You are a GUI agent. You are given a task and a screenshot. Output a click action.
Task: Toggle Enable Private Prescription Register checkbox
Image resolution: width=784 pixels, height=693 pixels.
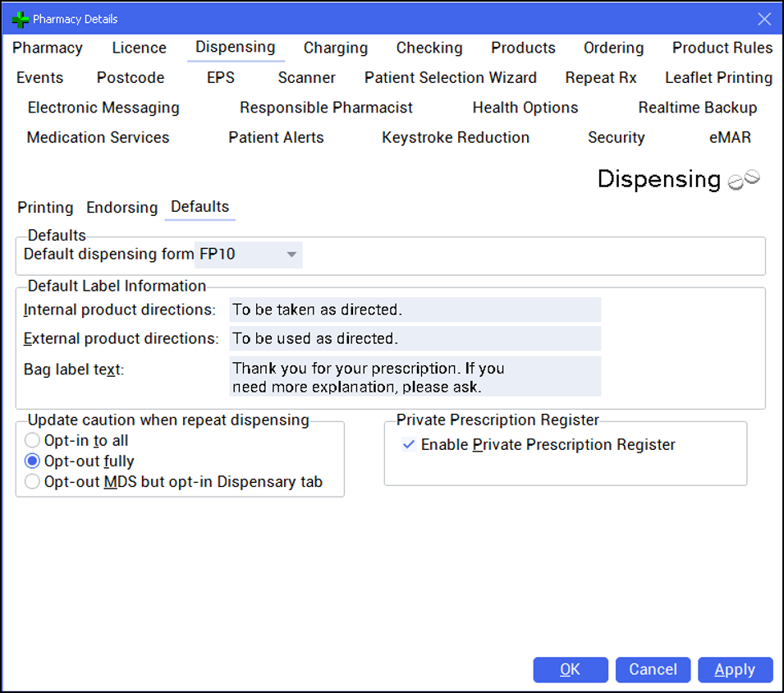pos(409,445)
